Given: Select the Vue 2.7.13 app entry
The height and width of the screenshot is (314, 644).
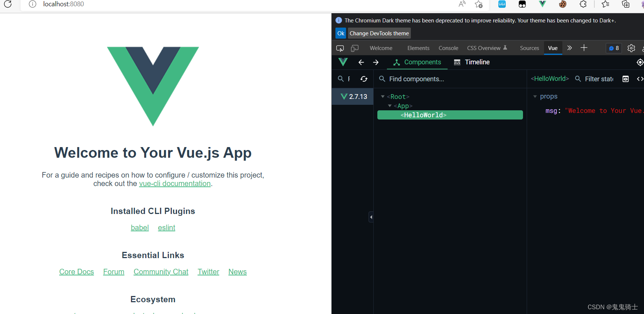Looking at the screenshot, I should coord(353,97).
